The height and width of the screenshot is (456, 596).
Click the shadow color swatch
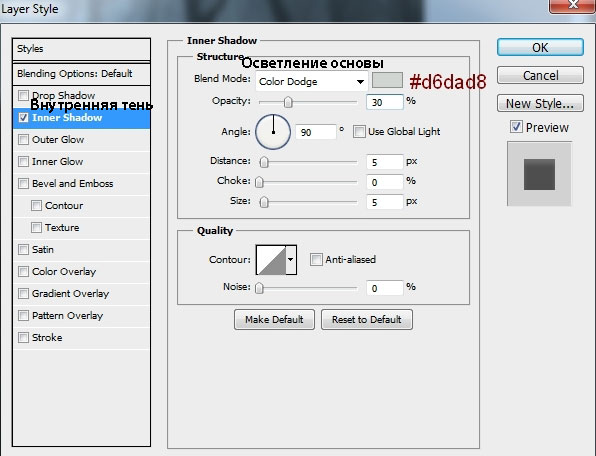(x=387, y=80)
